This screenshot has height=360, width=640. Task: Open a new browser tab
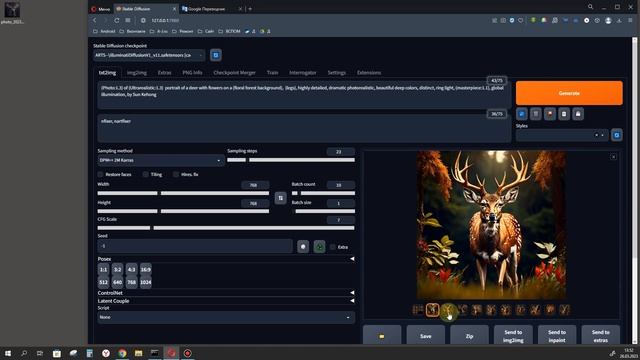pos(250,9)
